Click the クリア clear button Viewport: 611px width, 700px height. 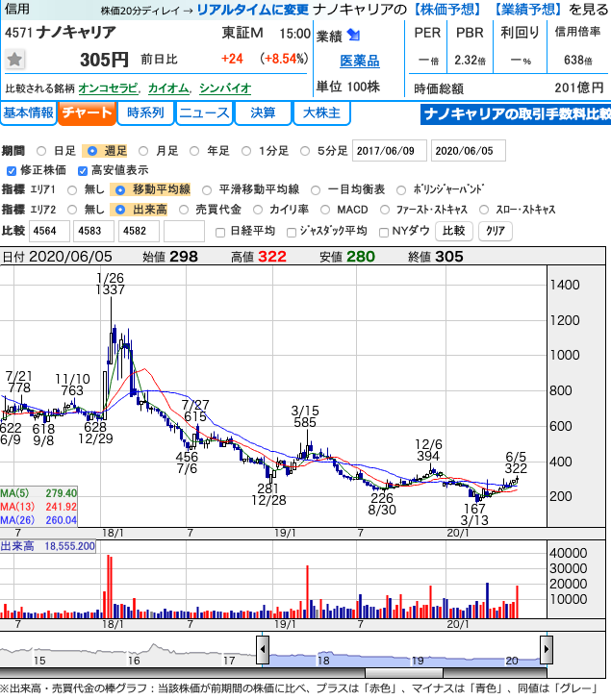(x=496, y=231)
